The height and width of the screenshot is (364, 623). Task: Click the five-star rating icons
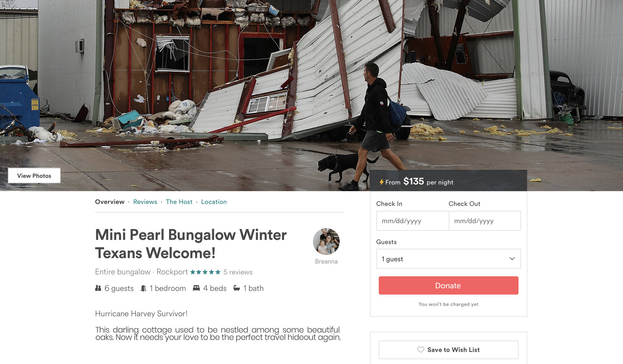click(x=205, y=272)
